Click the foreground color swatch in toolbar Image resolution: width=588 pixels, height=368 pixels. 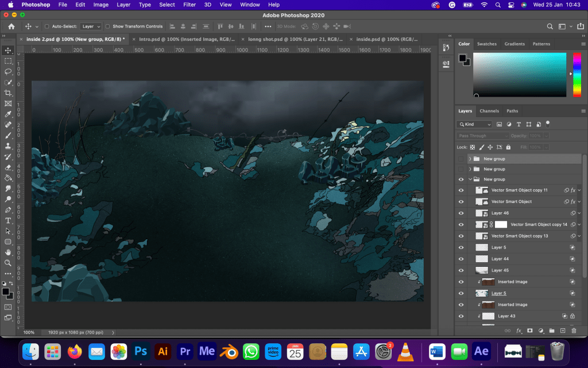coord(5,292)
